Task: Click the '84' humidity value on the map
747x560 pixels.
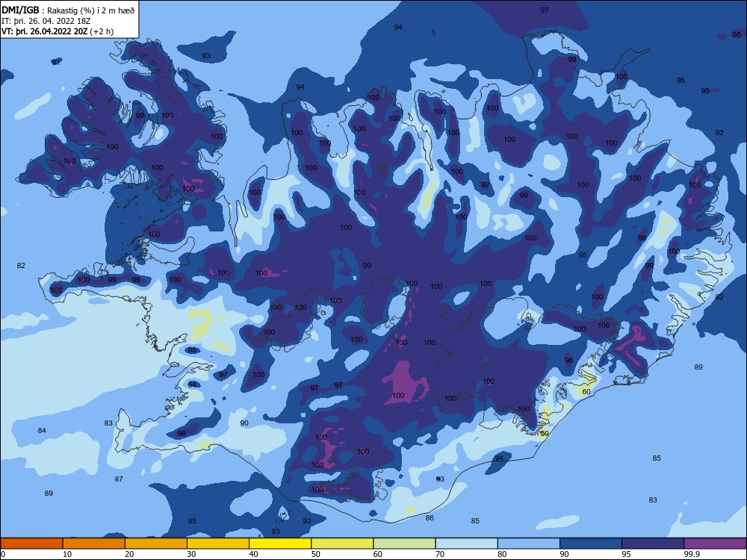Action: tap(42, 431)
